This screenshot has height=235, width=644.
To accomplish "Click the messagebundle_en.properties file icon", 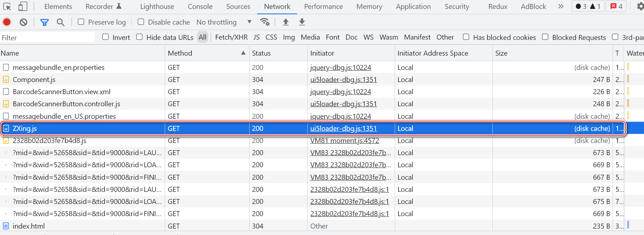I will [x=6, y=67].
